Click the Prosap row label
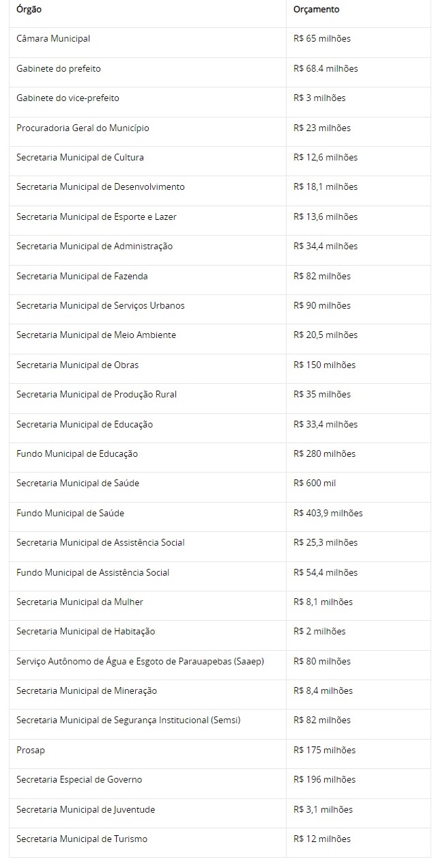 point(31,750)
